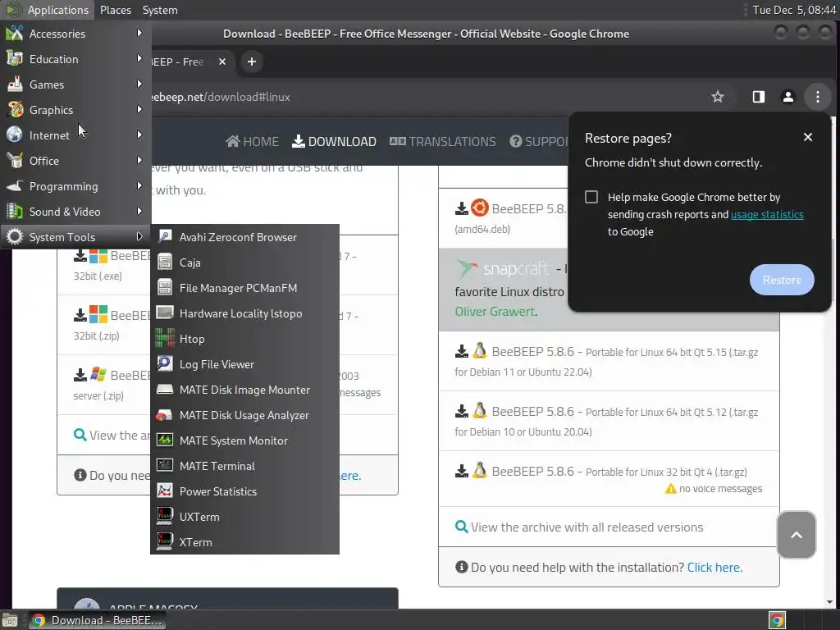Image resolution: width=840 pixels, height=630 pixels.
Task: Expand the Office submenu
Action: click(x=75, y=161)
